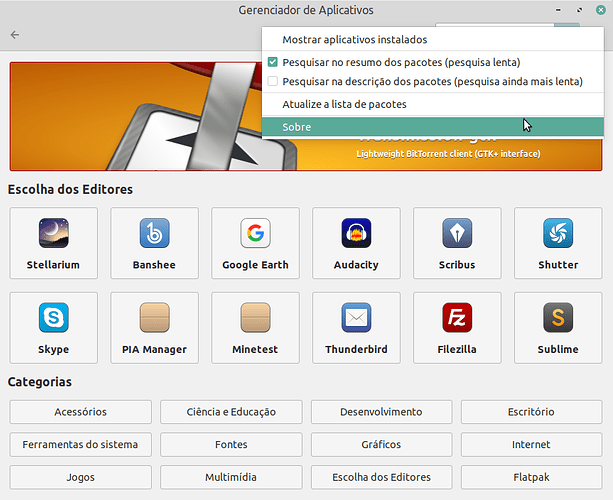Toggle search in package summary checkbox
Screen dimensions: 613x500
click(x=272, y=62)
